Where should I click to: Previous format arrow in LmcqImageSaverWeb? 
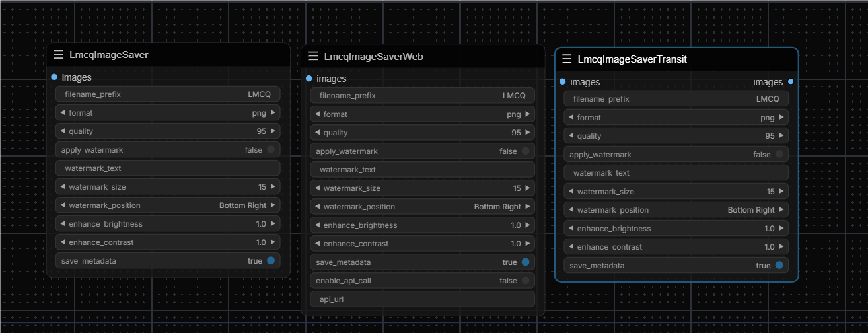[317, 114]
